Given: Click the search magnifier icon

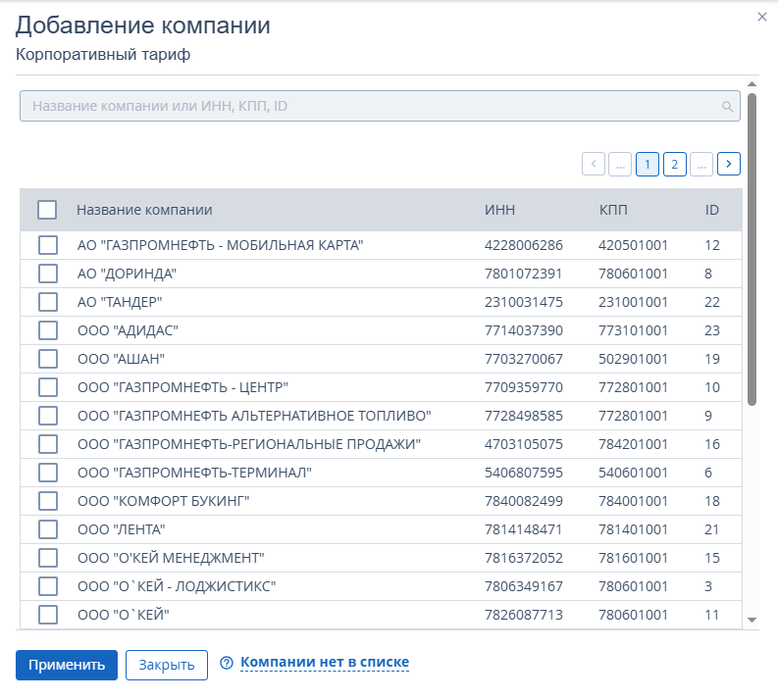Looking at the screenshot, I should (727, 106).
